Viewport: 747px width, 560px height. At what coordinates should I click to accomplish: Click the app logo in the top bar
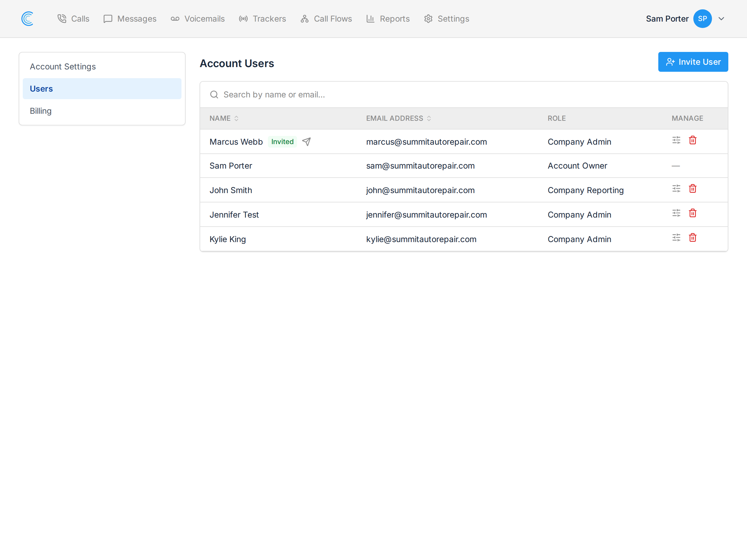pyautogui.click(x=27, y=19)
